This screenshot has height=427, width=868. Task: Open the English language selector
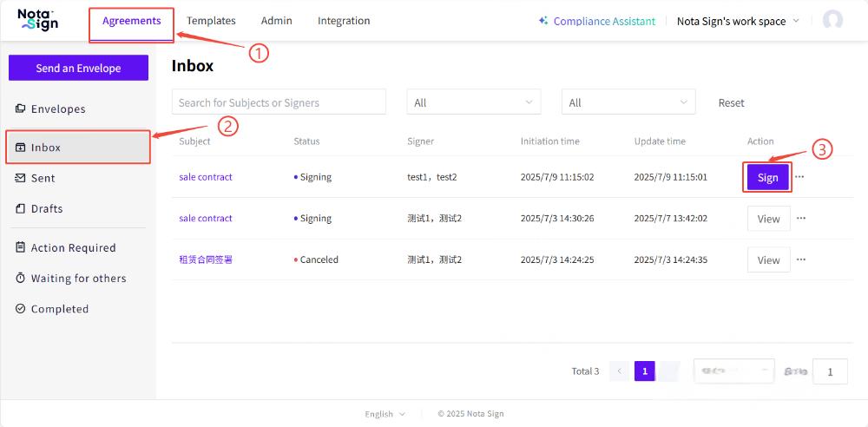pyautogui.click(x=385, y=414)
